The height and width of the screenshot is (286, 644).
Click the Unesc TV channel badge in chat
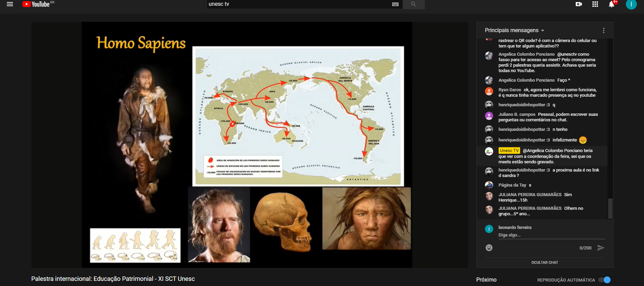(509, 151)
